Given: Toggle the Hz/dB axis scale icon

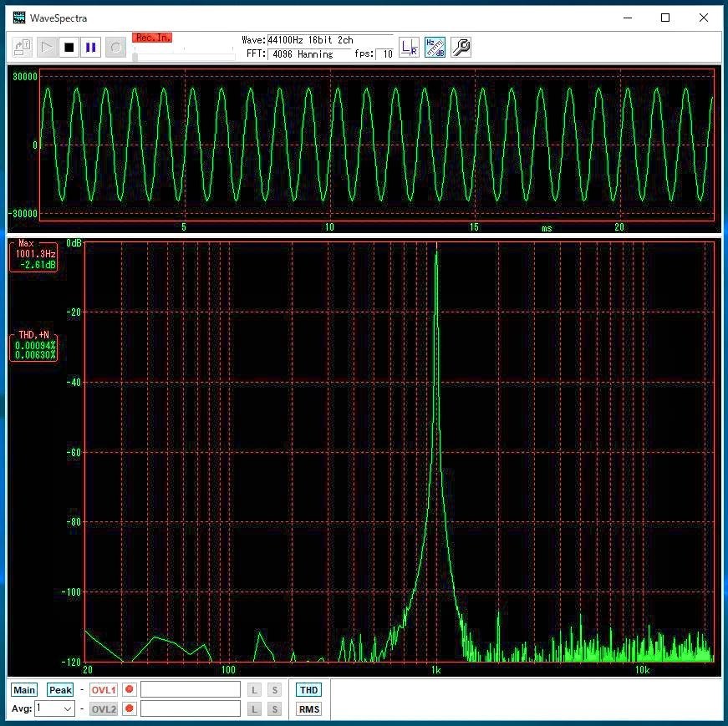Looking at the screenshot, I should (435, 48).
